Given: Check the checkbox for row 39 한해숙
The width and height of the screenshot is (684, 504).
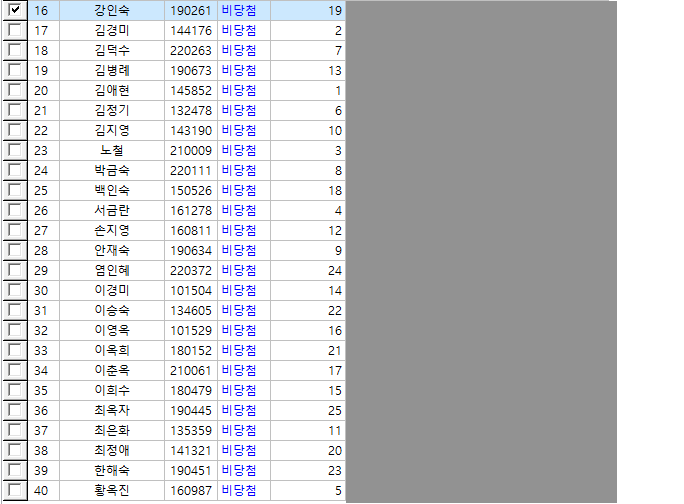Looking at the screenshot, I should 15,470.
